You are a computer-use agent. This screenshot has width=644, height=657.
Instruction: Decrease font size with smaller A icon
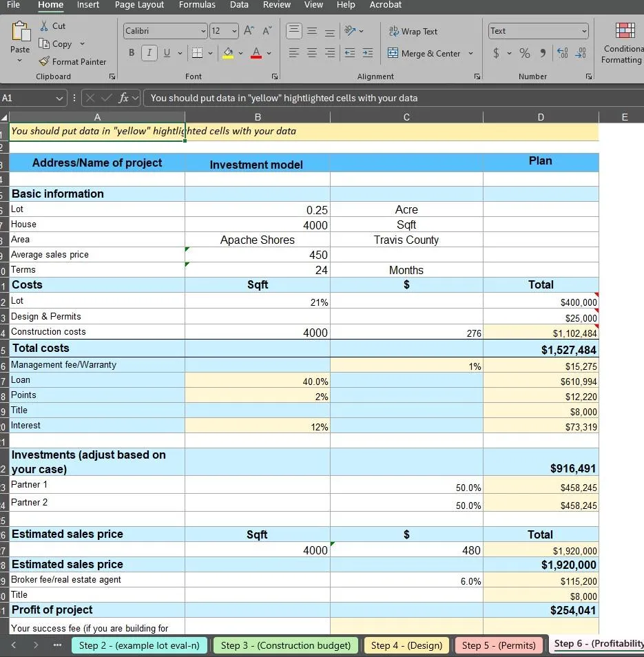267,30
